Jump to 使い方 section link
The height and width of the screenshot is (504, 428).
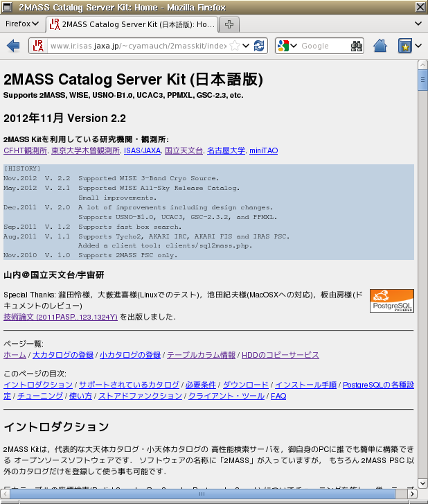(x=80, y=396)
